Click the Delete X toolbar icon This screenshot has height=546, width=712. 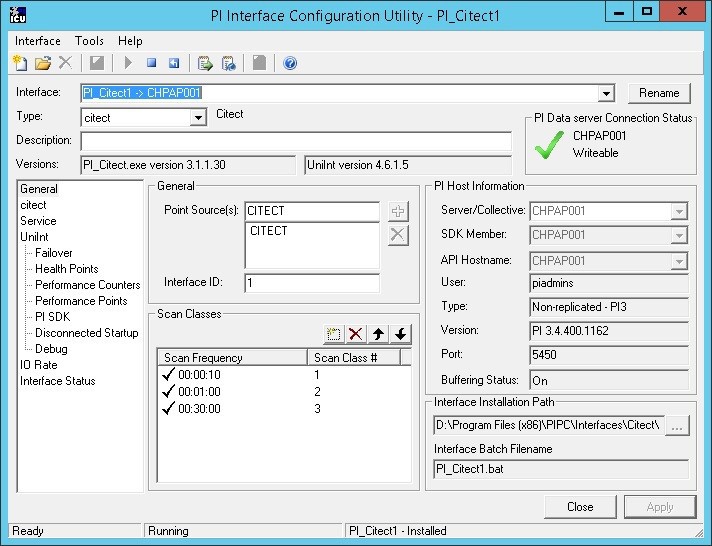[66, 63]
